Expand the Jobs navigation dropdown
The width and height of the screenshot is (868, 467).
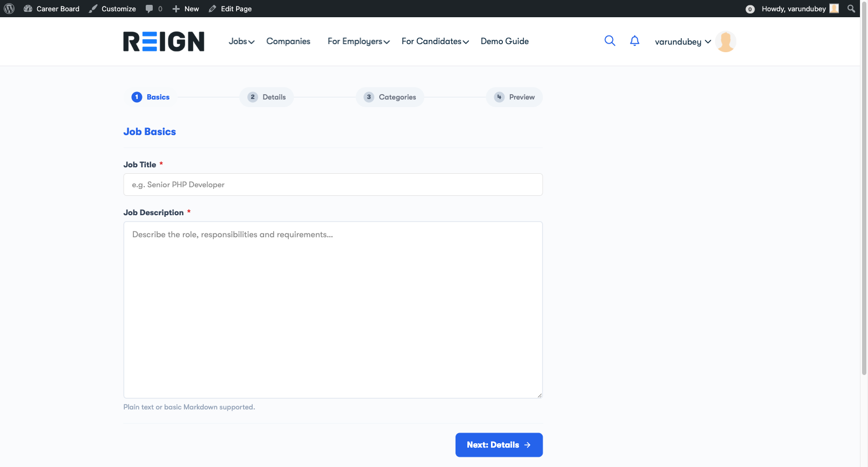[241, 41]
